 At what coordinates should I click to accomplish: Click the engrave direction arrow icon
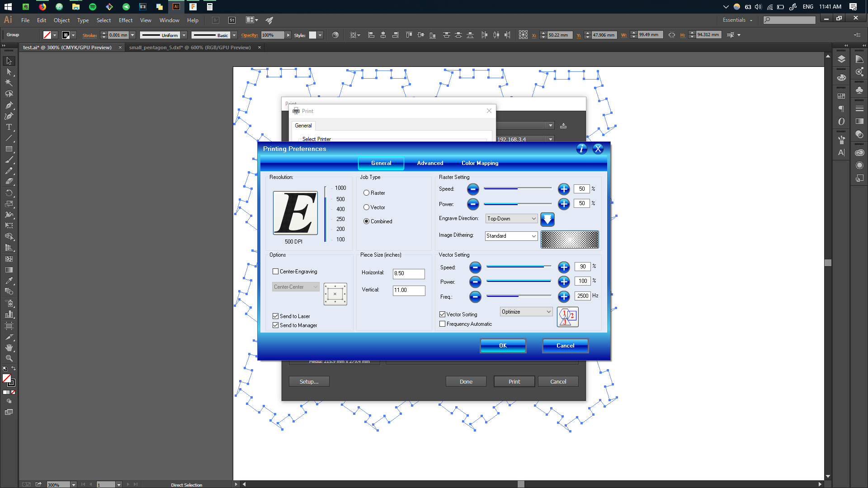[547, 219]
